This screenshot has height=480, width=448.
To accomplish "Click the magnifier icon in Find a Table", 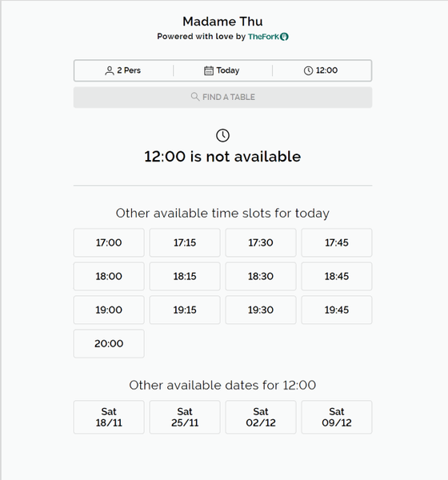I will pos(195,97).
